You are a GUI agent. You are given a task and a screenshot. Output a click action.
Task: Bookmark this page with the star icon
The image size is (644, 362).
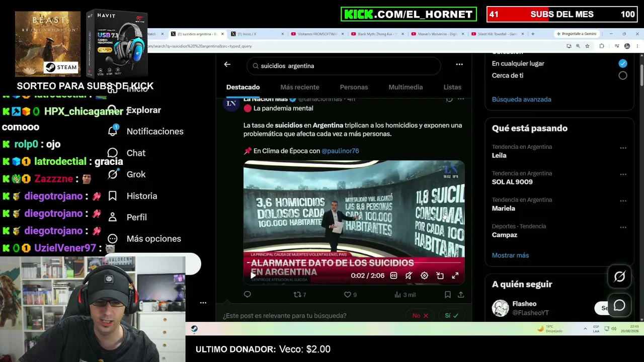tap(587, 46)
